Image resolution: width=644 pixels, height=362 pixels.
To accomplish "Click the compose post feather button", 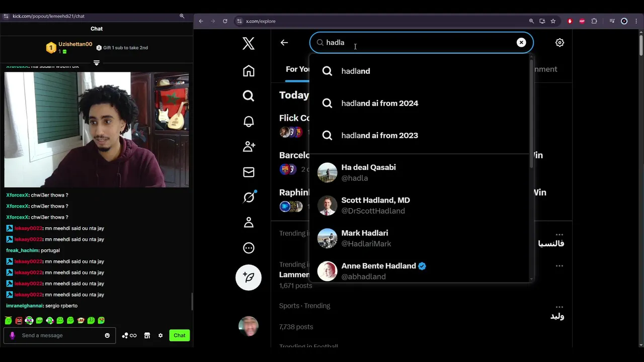I will (249, 277).
